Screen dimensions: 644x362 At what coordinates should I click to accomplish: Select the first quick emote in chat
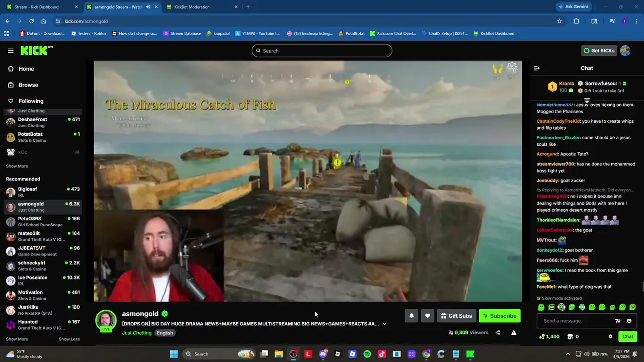pos(541,307)
